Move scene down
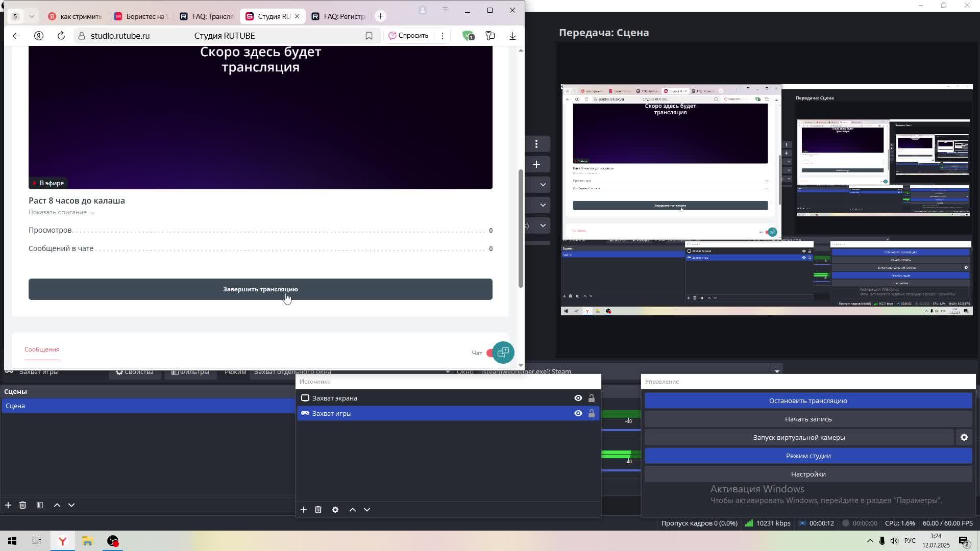980x551 pixels. click(71, 505)
